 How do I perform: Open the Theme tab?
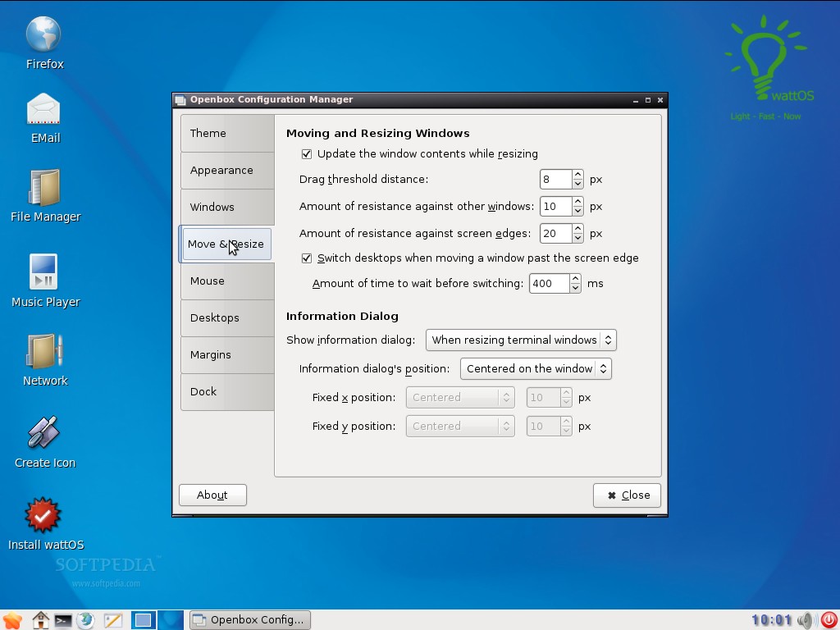click(228, 134)
